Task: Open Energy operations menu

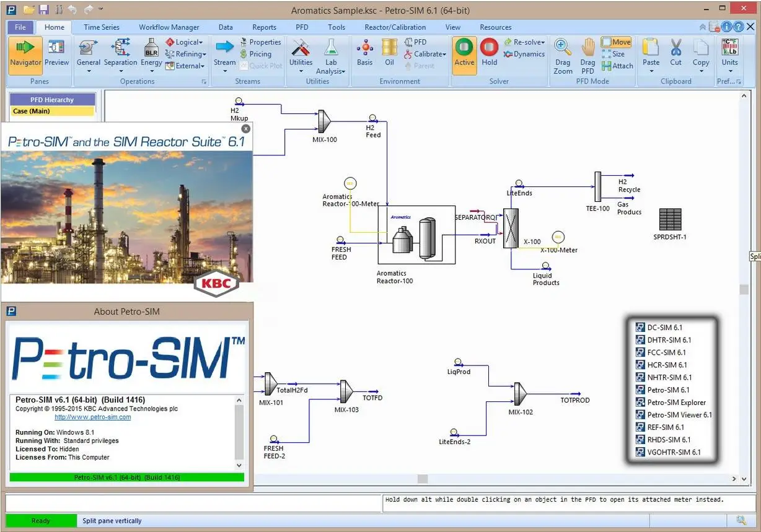Action: click(151, 55)
